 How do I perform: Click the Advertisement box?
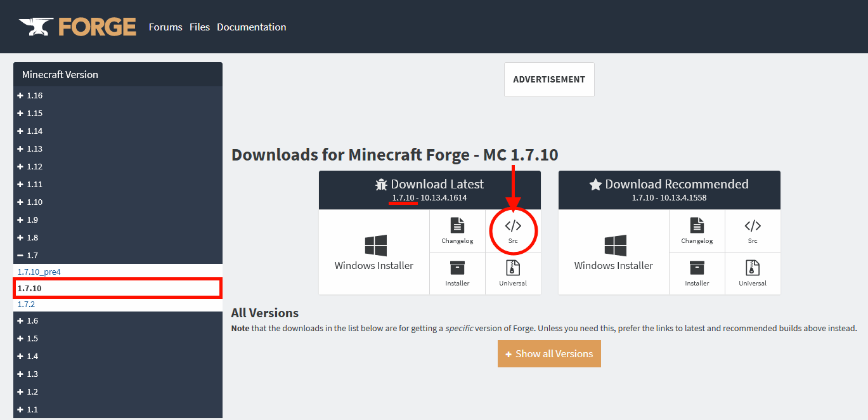549,79
